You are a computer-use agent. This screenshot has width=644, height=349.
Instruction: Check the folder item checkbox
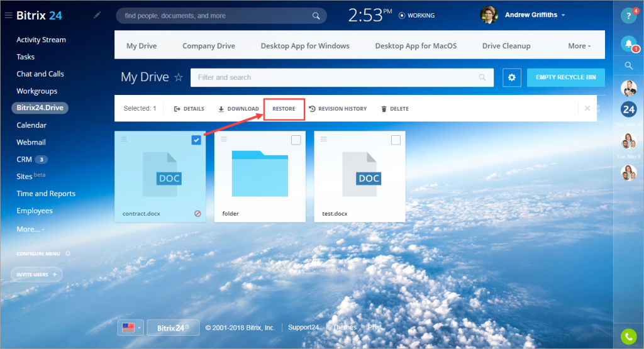click(296, 140)
